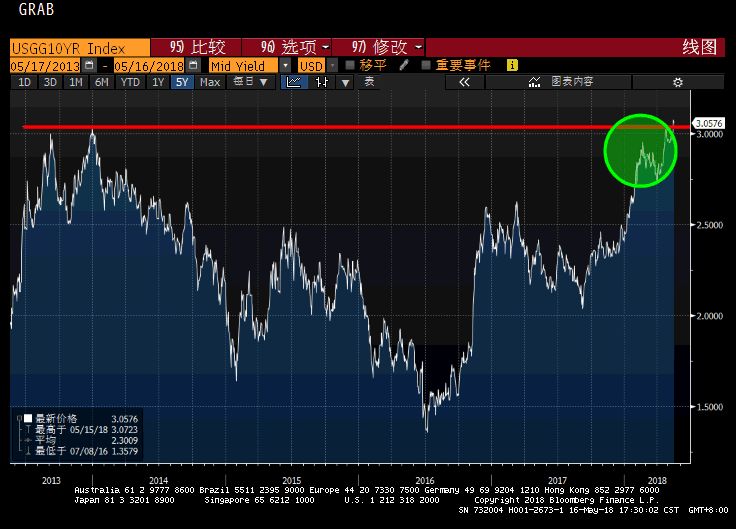Open chart settings gear icon
Image resolution: width=736 pixels, height=529 pixels.
[x=677, y=82]
